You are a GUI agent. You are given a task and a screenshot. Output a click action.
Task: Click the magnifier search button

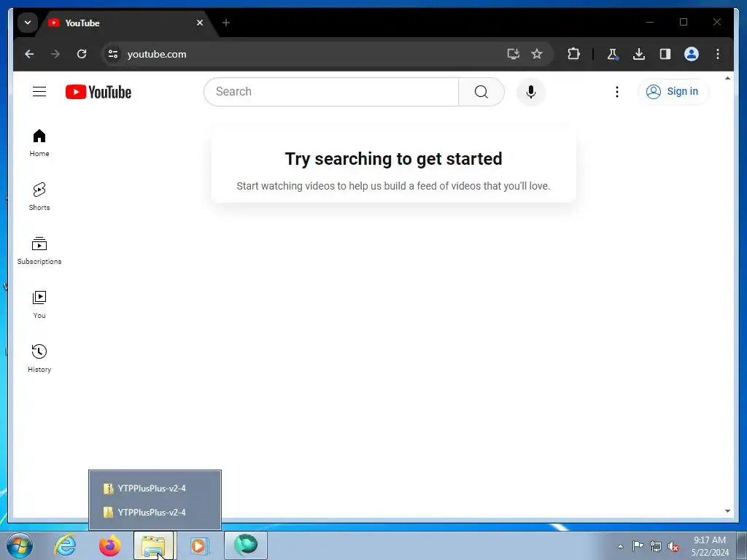tap(481, 92)
